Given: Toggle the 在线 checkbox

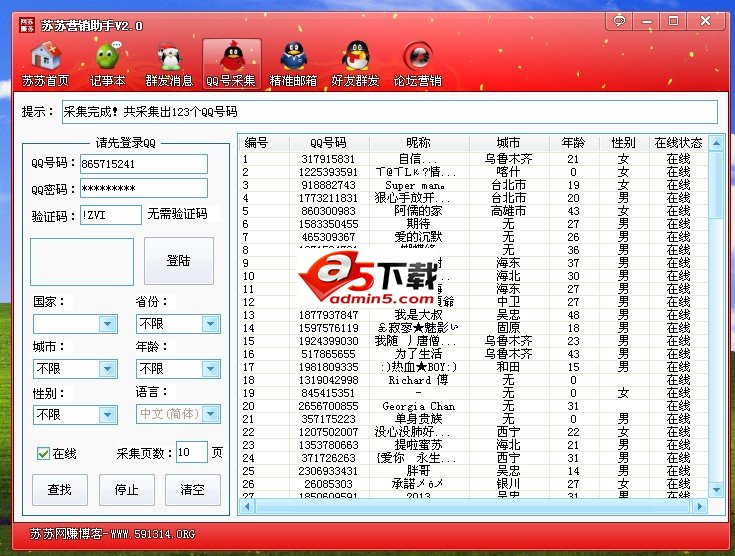Looking at the screenshot, I should [43, 453].
